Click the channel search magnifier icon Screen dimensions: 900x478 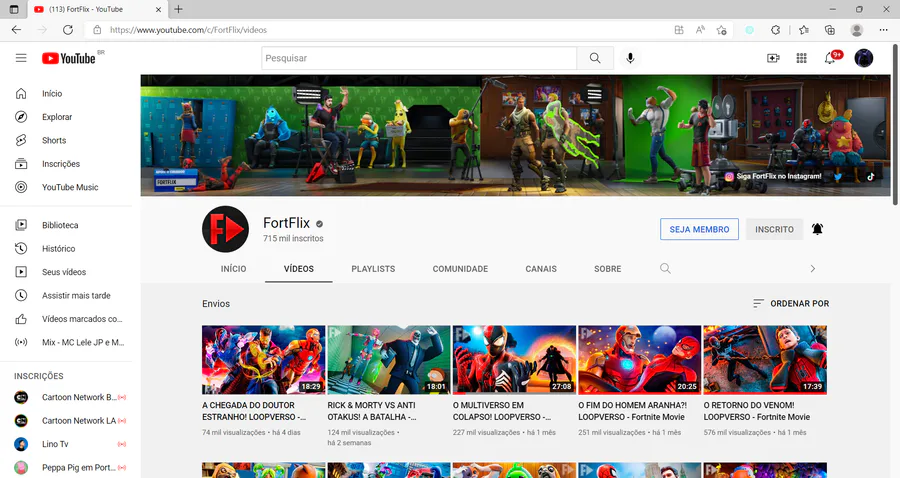click(x=665, y=269)
